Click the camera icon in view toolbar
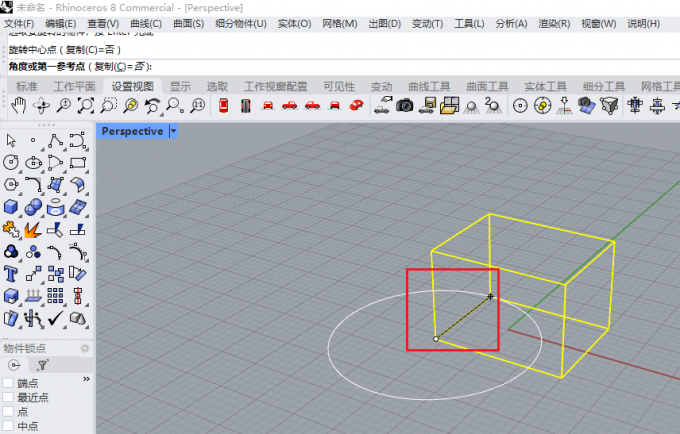Image resolution: width=680 pixels, height=434 pixels. click(404, 105)
